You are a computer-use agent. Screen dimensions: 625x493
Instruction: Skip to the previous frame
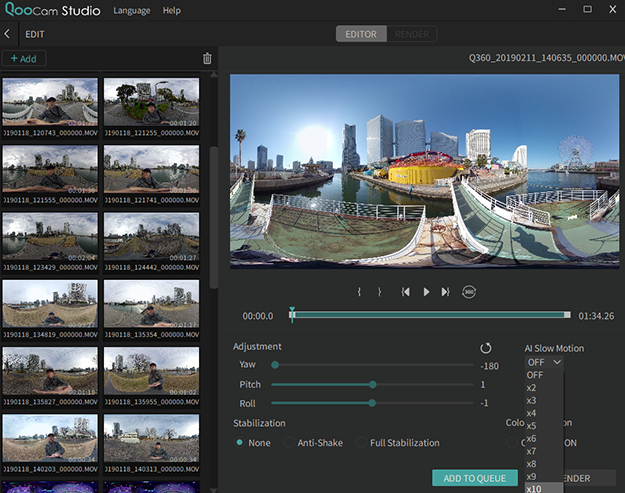405,292
